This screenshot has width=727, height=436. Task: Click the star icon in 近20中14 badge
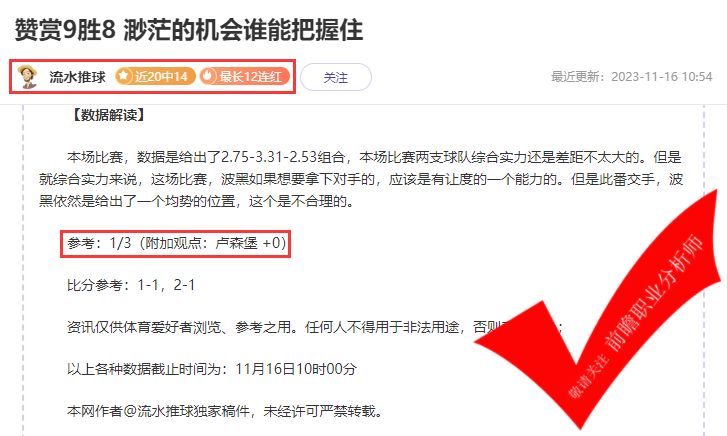(x=124, y=76)
